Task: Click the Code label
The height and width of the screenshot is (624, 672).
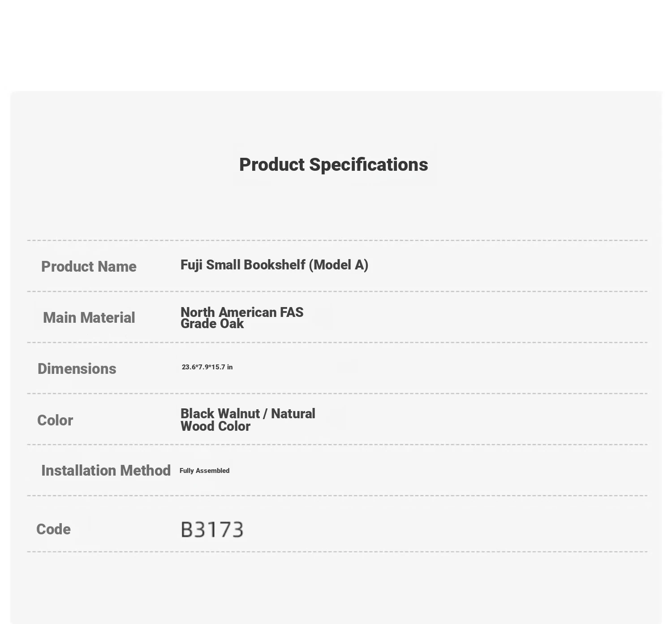Action: click(x=53, y=529)
